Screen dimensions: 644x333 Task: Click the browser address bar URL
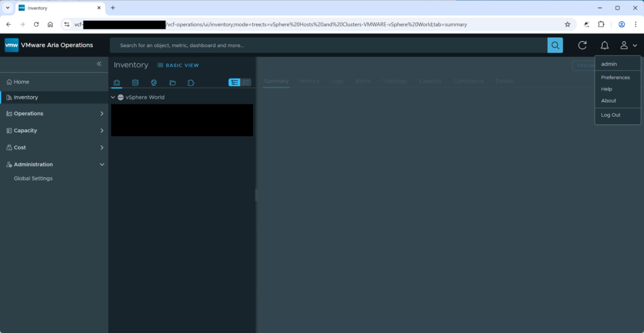pos(316,25)
